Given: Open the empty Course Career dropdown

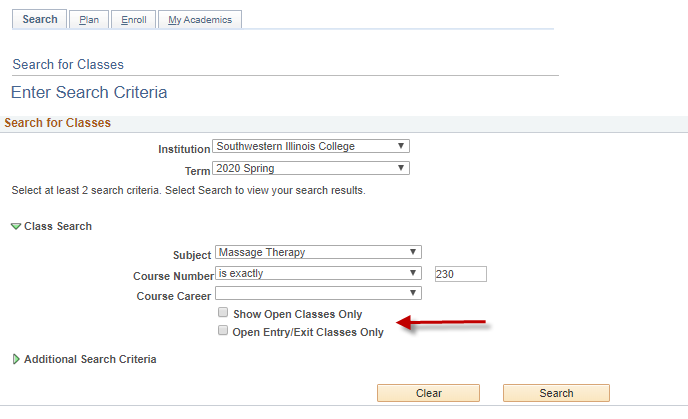Looking at the screenshot, I should click(x=318, y=294).
